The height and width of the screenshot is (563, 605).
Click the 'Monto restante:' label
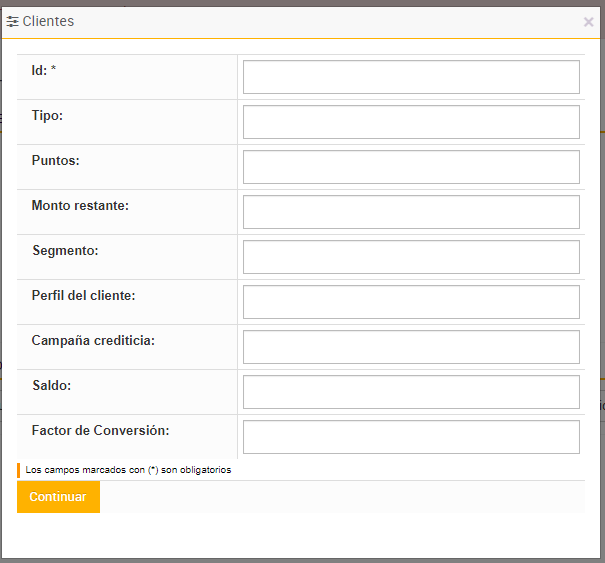click(80, 206)
